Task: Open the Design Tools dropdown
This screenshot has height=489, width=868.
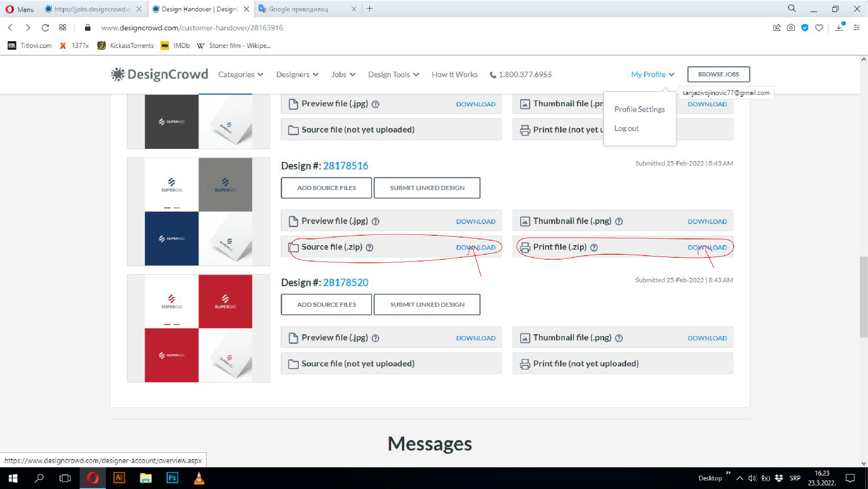Action: (x=393, y=74)
